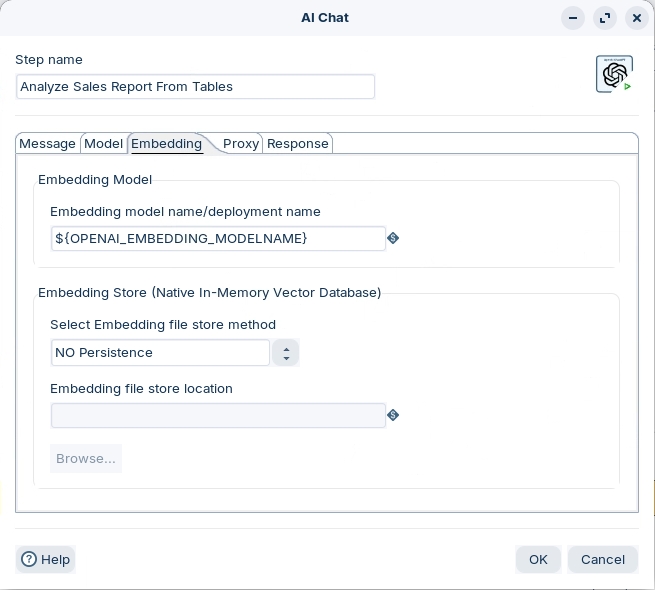Image resolution: width=655 pixels, height=590 pixels.
Task: Confirm the dialog with OK
Action: pyautogui.click(x=538, y=559)
